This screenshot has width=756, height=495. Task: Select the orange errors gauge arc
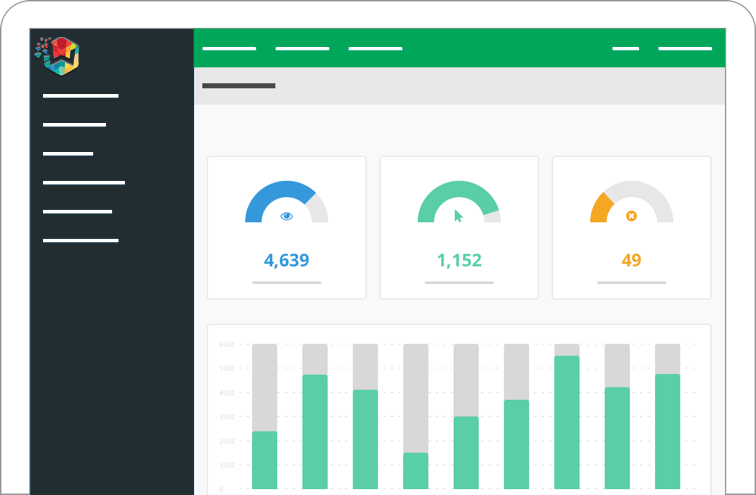tap(601, 208)
